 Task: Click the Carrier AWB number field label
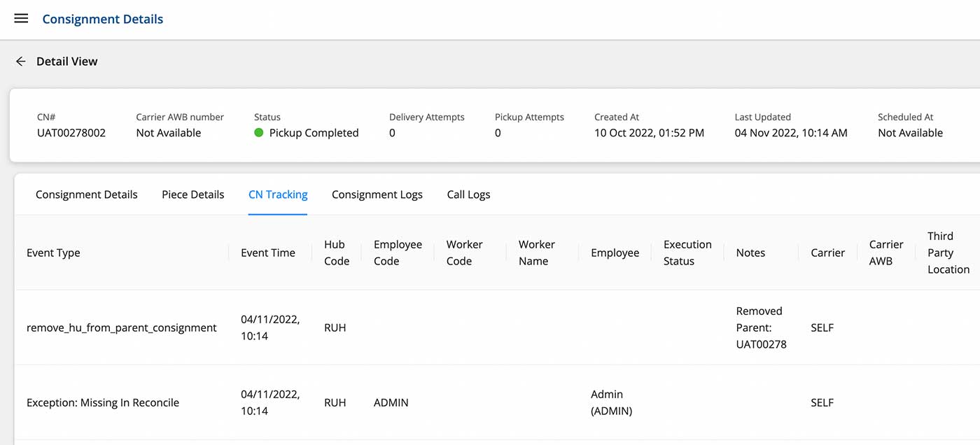tap(180, 117)
